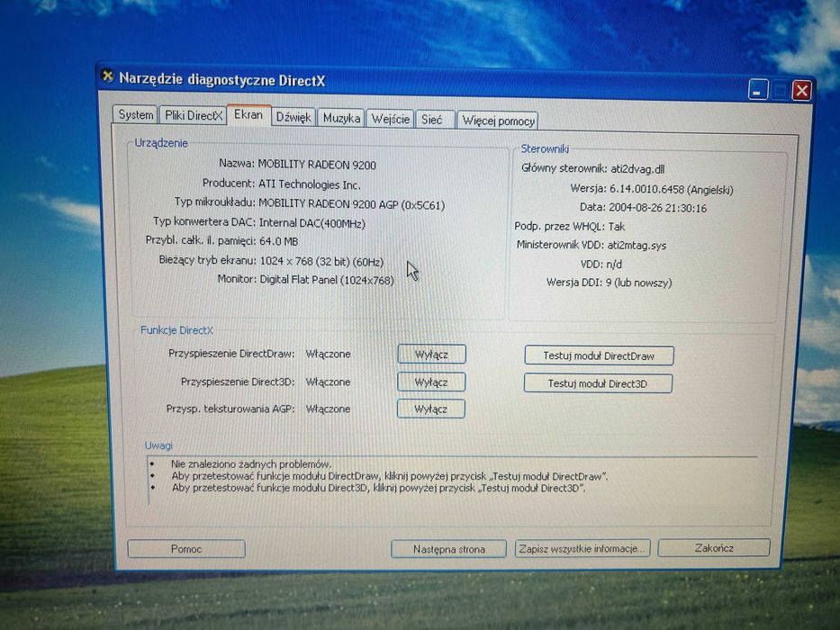
Task: Click VDD value n/d
Action: click(x=614, y=264)
